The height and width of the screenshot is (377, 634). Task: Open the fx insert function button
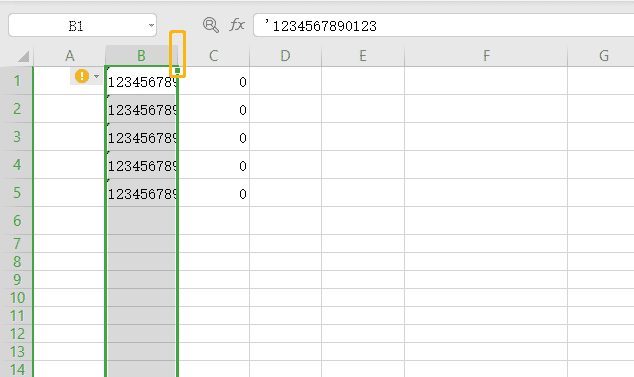[x=237, y=25]
